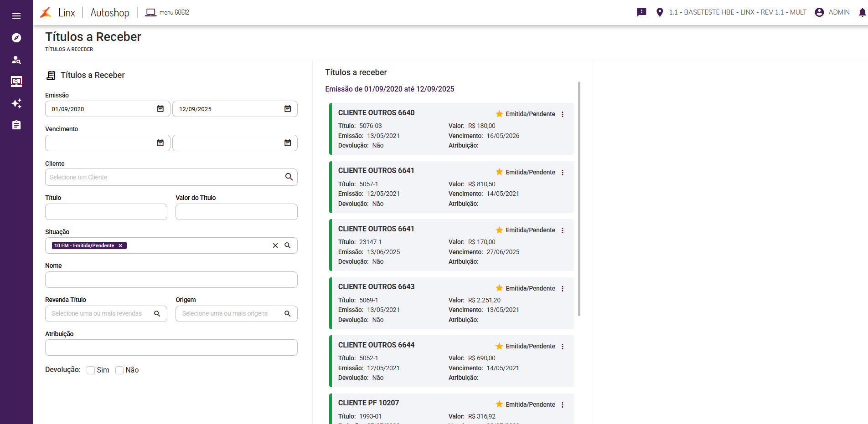Image resolution: width=868 pixels, height=424 pixels.
Task: Check the Sim checkbox for Devolução
Action: pos(91,370)
